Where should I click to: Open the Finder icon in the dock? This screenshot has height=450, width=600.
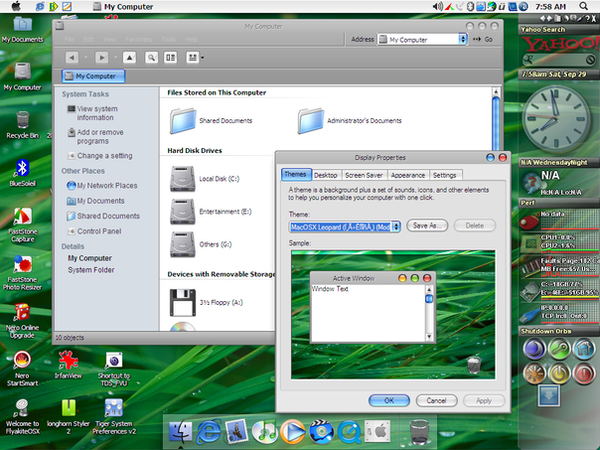click(182, 430)
